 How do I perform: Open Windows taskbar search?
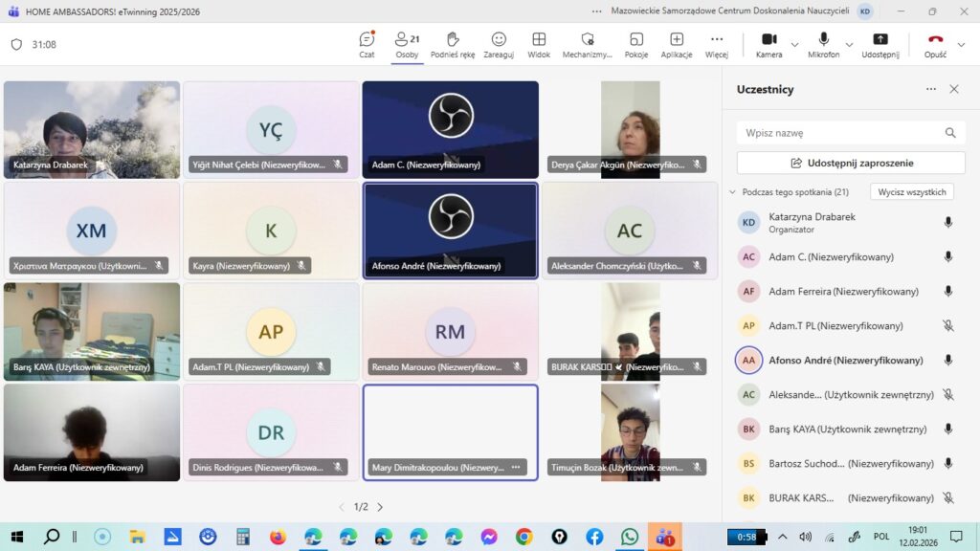coord(53,536)
